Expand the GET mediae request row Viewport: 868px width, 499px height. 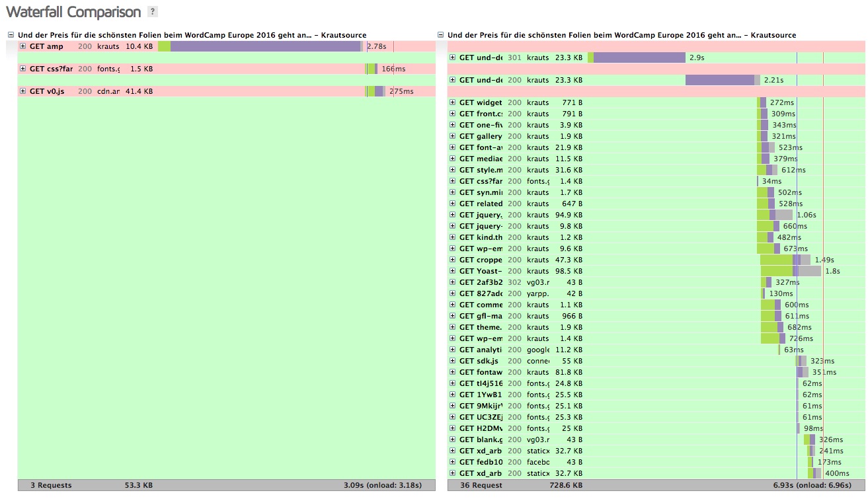(453, 159)
